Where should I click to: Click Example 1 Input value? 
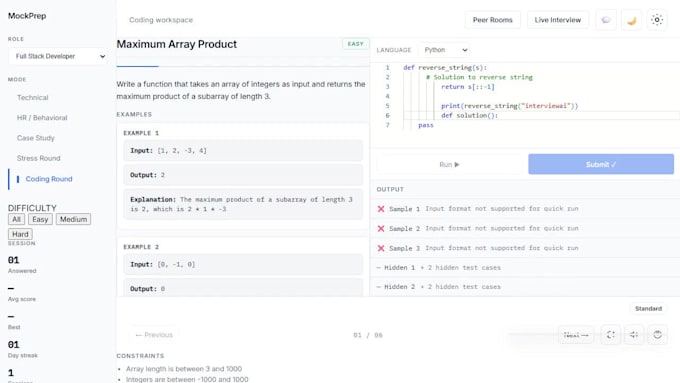(182, 151)
